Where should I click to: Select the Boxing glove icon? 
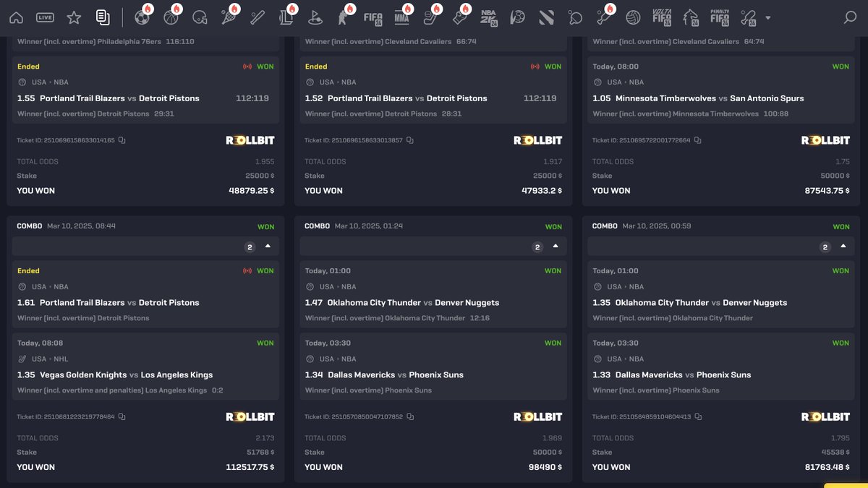(x=459, y=17)
